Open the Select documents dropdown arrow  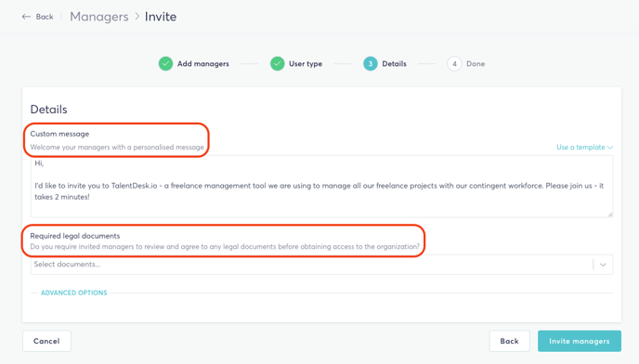603,265
